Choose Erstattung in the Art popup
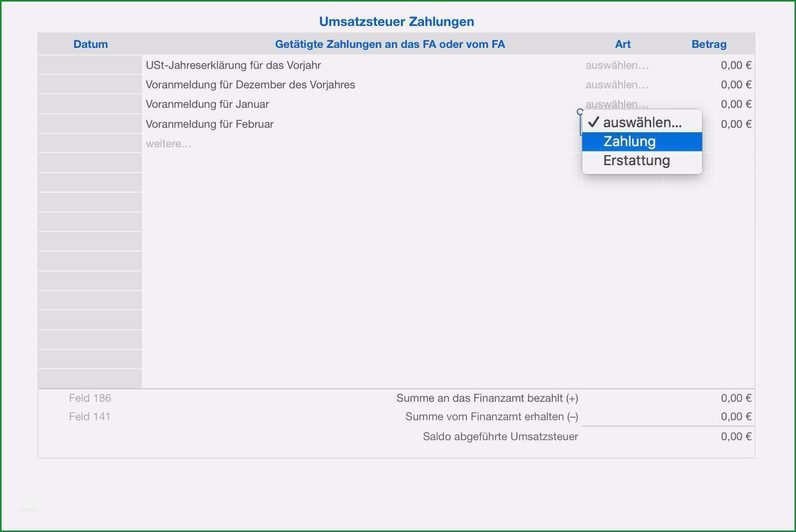 pos(642,161)
